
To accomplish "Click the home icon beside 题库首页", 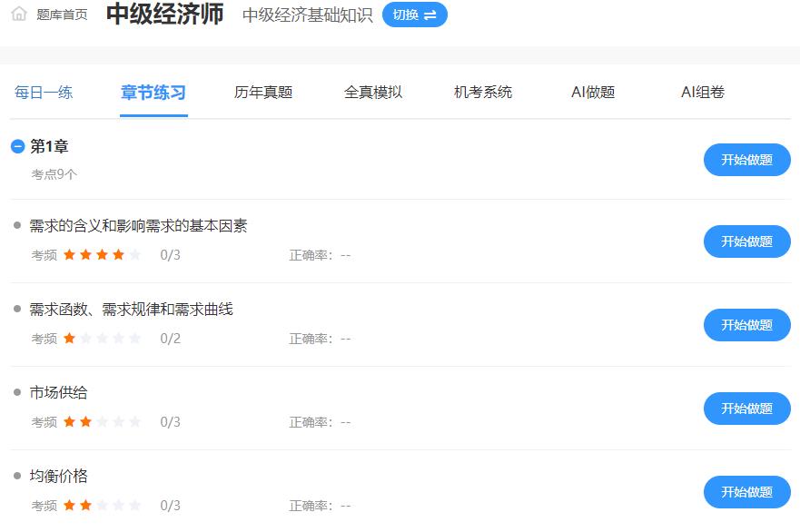I will (x=19, y=14).
